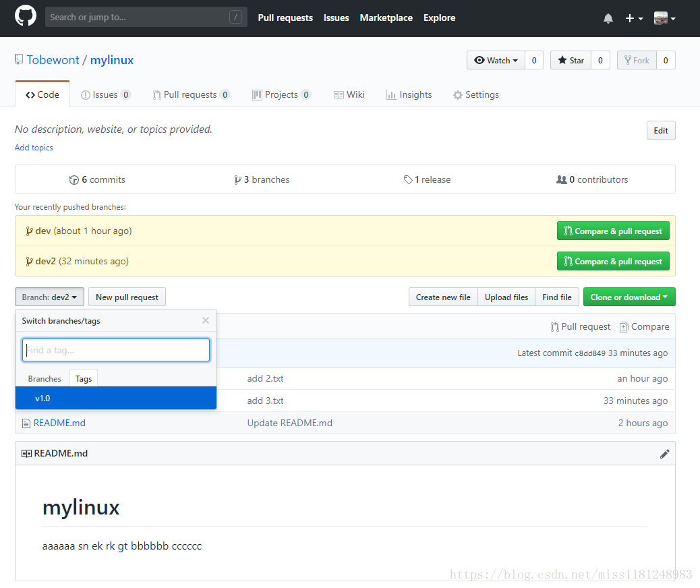The height and width of the screenshot is (588, 700).
Task: Focus the Search or jump to field
Action: pyautogui.click(x=146, y=17)
